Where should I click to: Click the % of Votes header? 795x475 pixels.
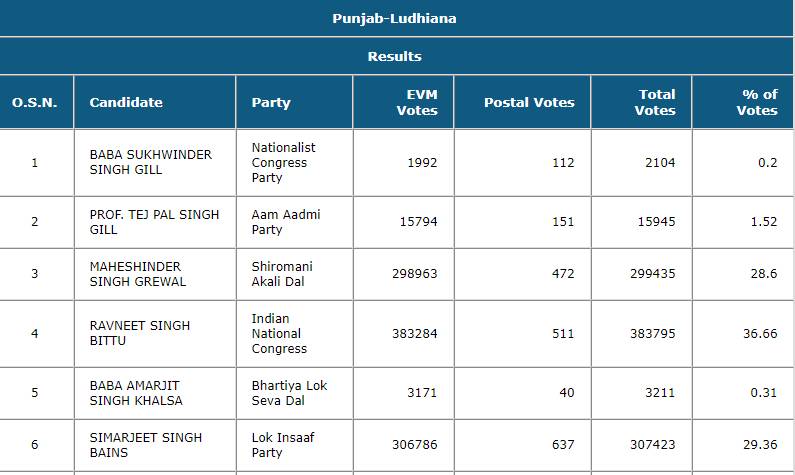click(x=757, y=102)
